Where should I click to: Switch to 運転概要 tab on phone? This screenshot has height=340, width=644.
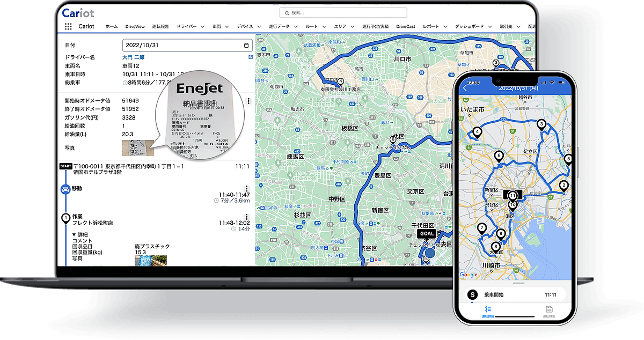(x=548, y=312)
